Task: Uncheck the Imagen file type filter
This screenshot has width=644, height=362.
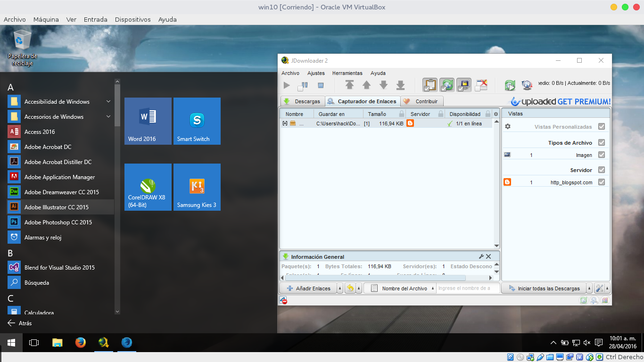Action: coord(601,155)
